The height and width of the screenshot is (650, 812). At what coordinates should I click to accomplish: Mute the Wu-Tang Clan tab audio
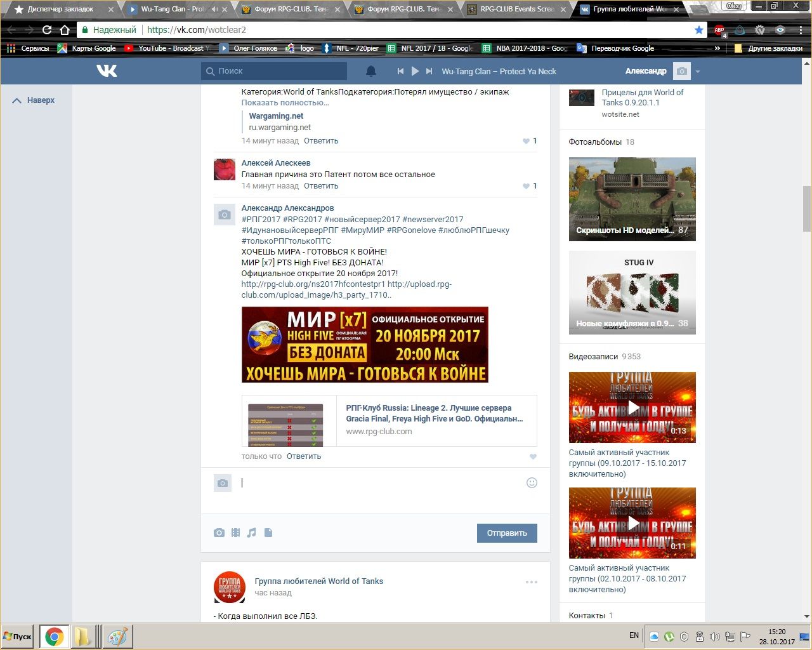214,10
